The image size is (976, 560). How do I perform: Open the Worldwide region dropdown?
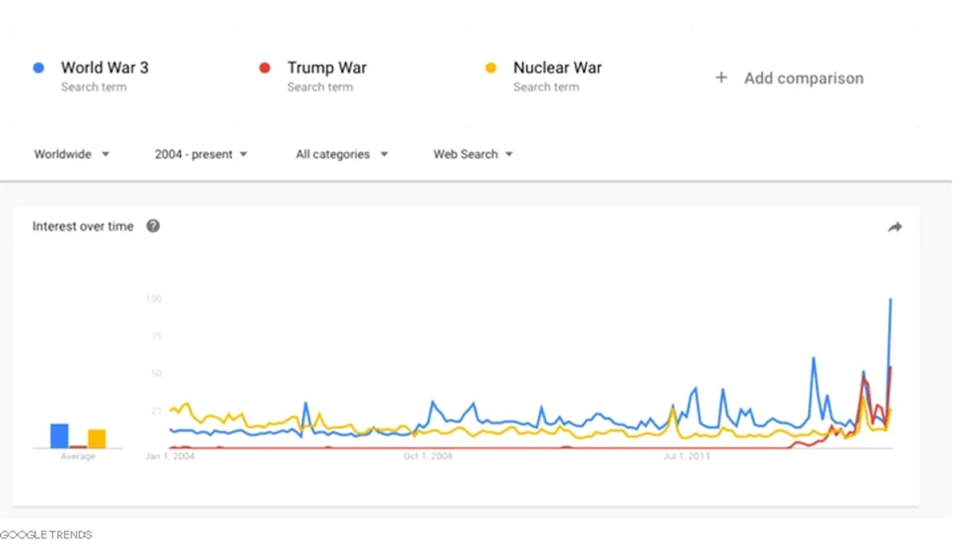tap(71, 154)
